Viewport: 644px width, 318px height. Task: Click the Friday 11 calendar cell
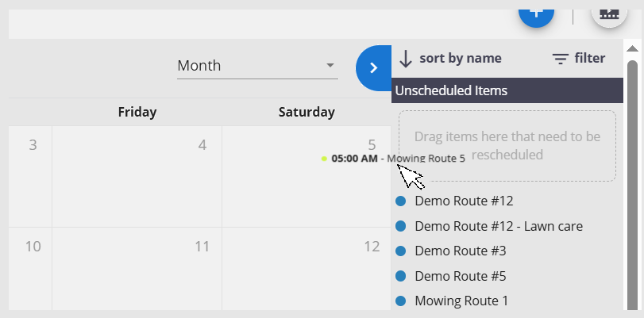pyautogui.click(x=137, y=269)
